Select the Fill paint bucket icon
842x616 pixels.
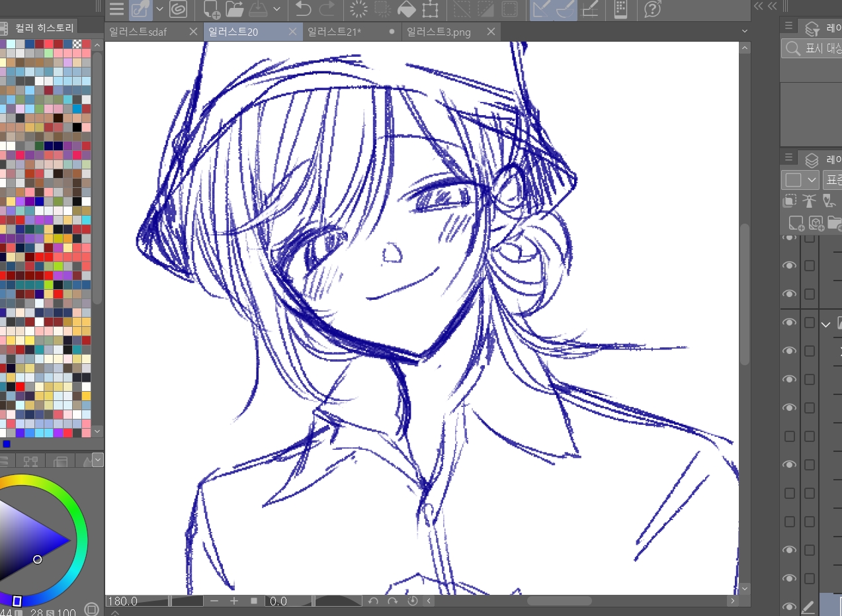coord(406,9)
